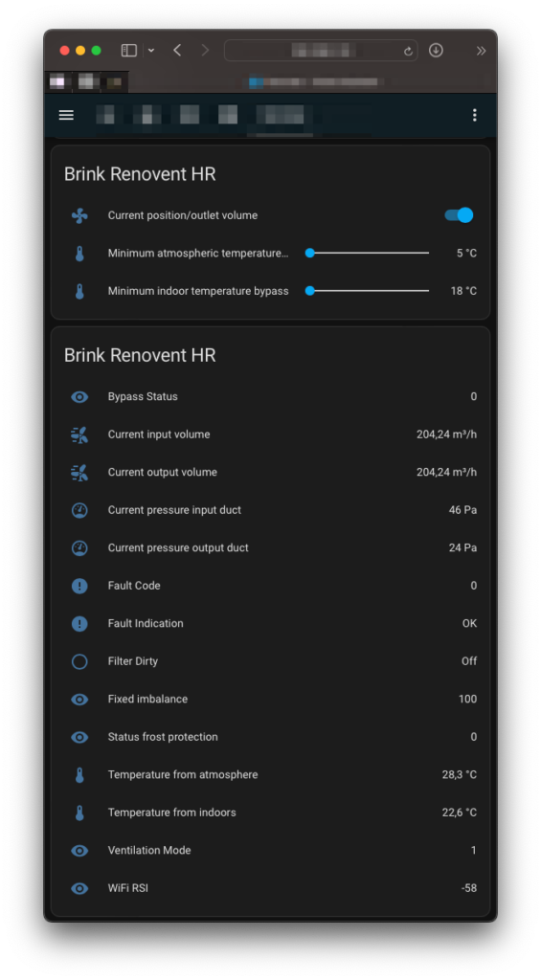541x980 pixels.
Task: Open the hamburger sidebar menu
Action: click(66, 115)
